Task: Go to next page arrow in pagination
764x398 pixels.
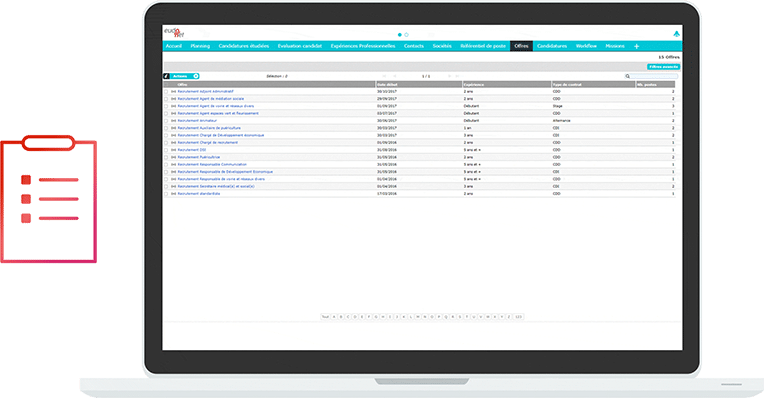Action: 449,76
